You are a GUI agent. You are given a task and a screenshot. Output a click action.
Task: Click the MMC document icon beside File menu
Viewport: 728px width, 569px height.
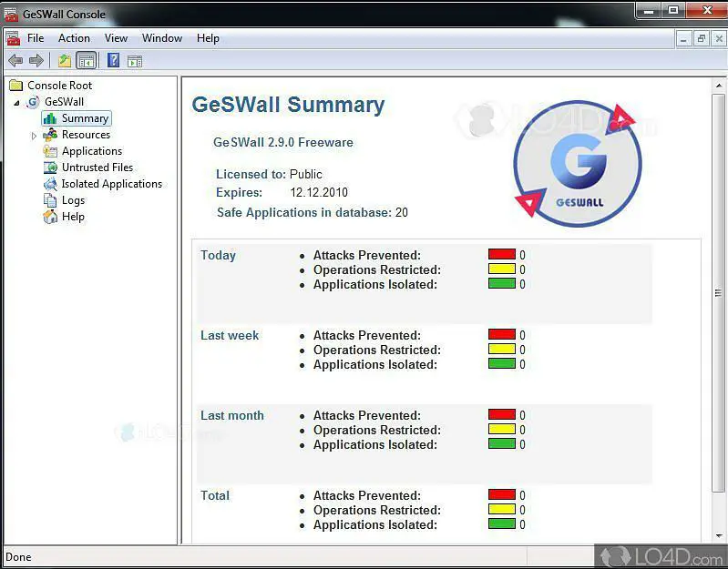coord(13,38)
